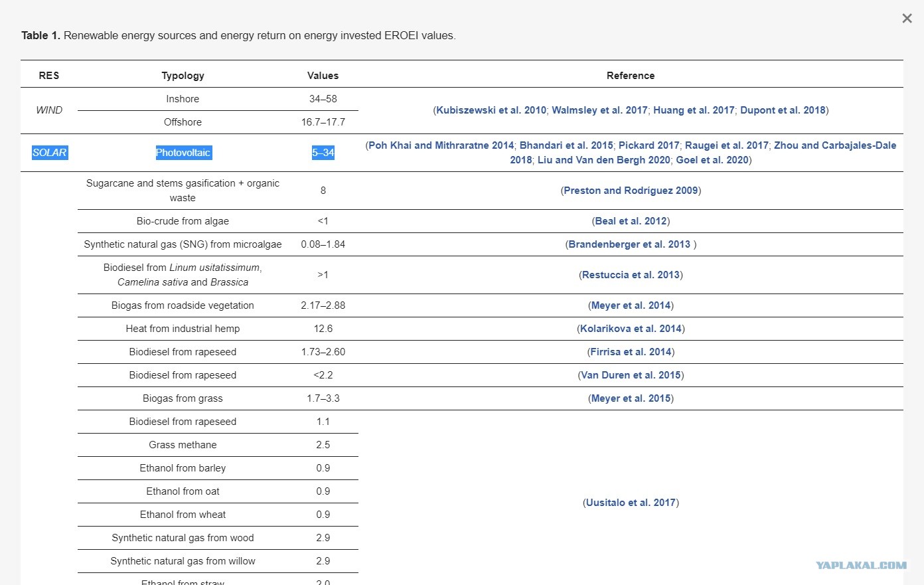Open Bhandari et al. 2015 reference

pyautogui.click(x=566, y=145)
